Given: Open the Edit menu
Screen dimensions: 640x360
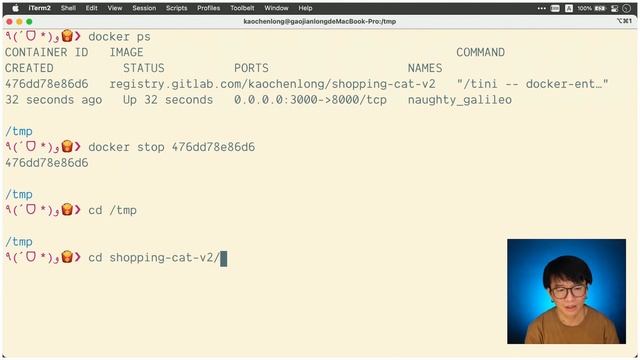Looking at the screenshot, I should click(91, 8).
